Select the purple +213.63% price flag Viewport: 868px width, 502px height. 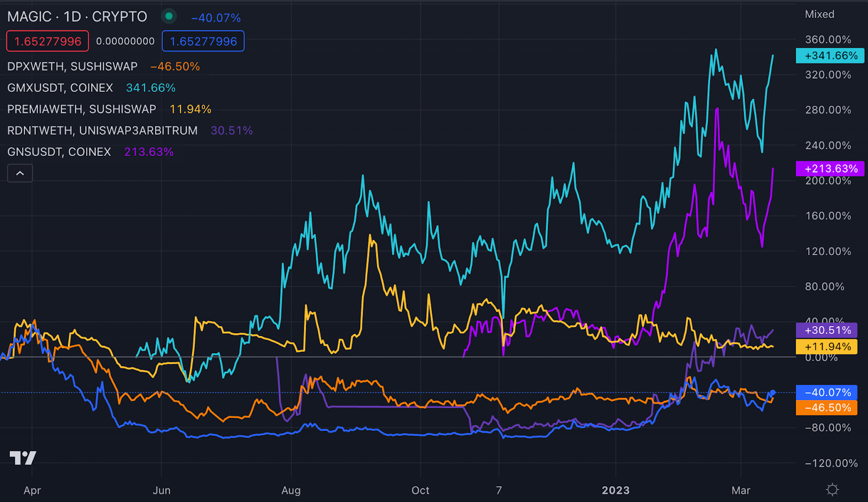click(830, 169)
